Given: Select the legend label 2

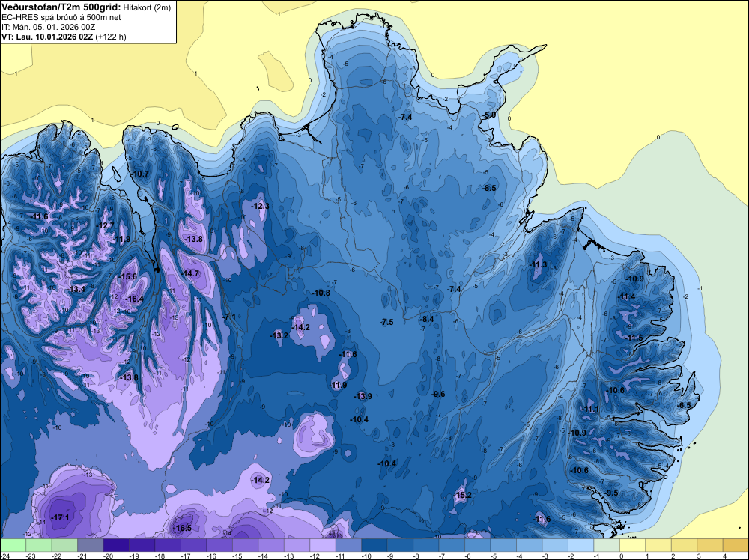Looking at the screenshot, I should pyautogui.click(x=673, y=556).
